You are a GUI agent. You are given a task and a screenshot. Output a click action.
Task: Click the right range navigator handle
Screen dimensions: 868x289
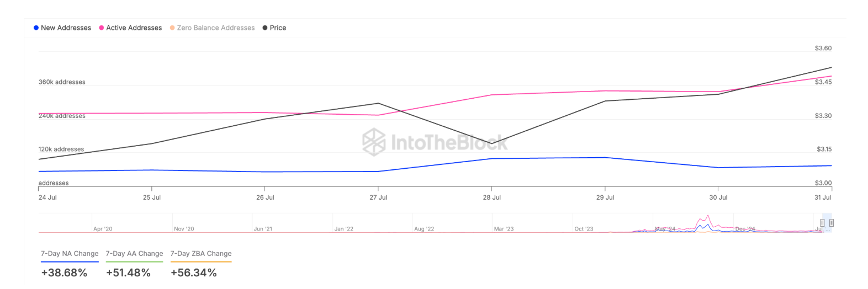(x=831, y=223)
